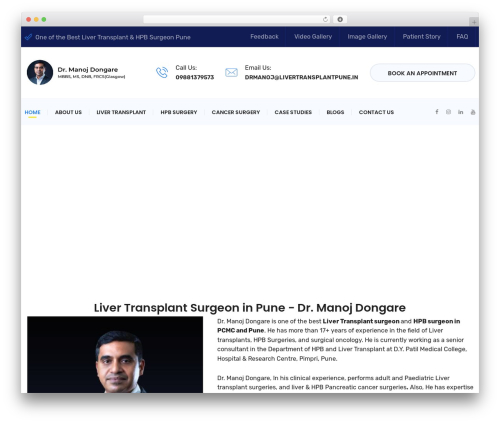Click the phone call icon

162,72
